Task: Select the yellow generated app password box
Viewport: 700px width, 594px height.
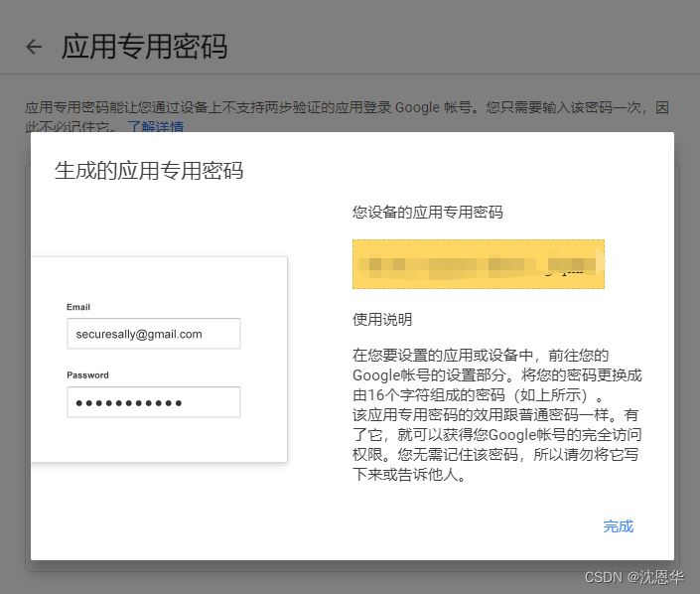Action: (479, 264)
